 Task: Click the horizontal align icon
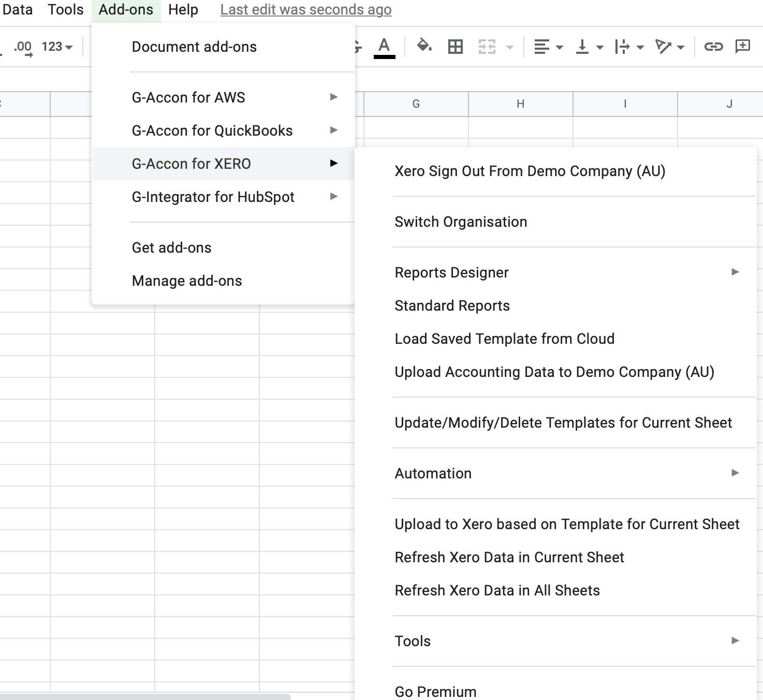pos(541,47)
